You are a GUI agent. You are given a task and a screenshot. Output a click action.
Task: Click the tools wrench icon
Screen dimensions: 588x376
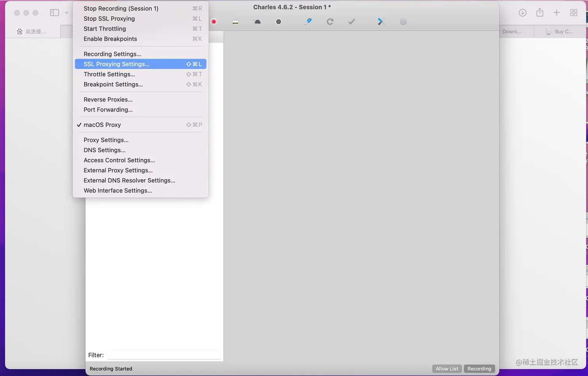point(381,22)
